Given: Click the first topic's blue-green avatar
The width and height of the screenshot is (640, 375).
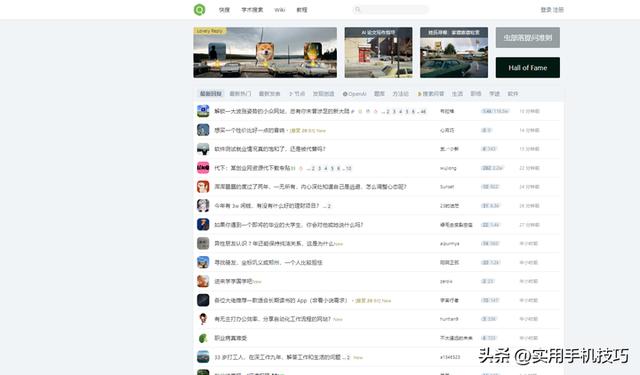Looking at the screenshot, I should coord(203,111).
